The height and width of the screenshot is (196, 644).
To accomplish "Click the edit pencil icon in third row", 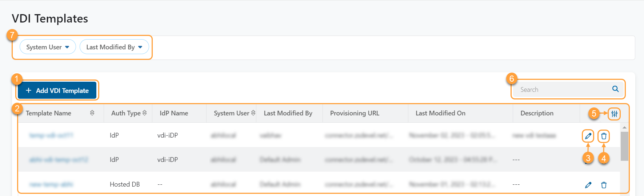I will [x=588, y=185].
